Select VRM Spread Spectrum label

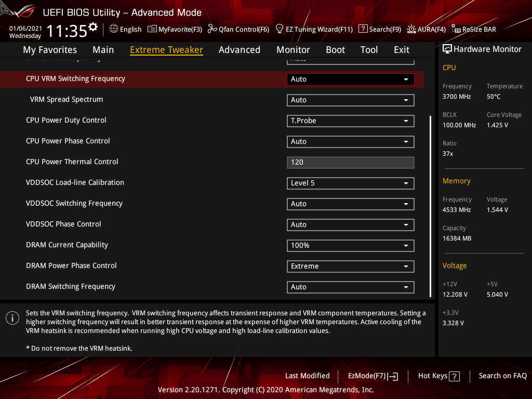[x=66, y=99]
